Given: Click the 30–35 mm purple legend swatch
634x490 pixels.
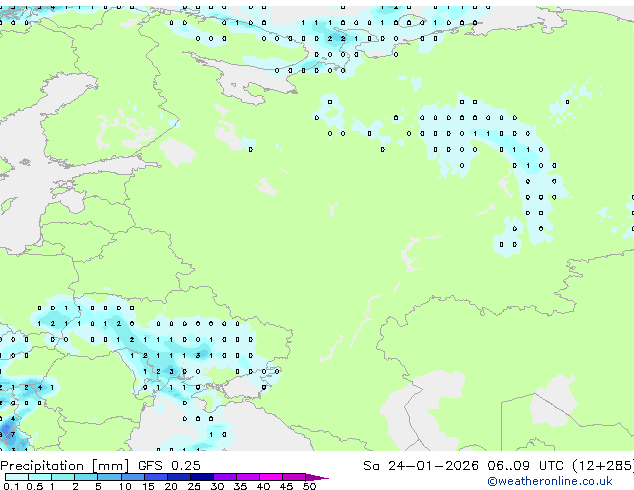Looking at the screenshot, I should click(x=225, y=477).
